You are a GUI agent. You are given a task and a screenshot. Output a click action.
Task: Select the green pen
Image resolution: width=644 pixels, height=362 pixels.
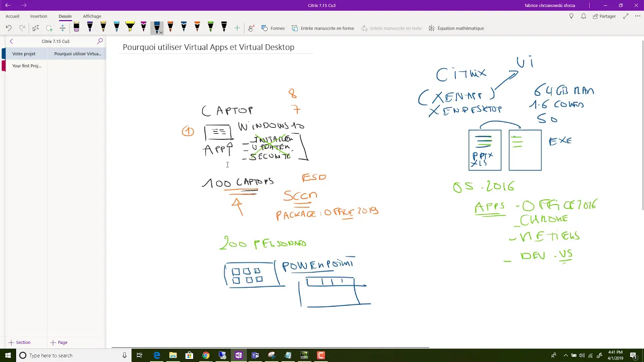click(210, 27)
